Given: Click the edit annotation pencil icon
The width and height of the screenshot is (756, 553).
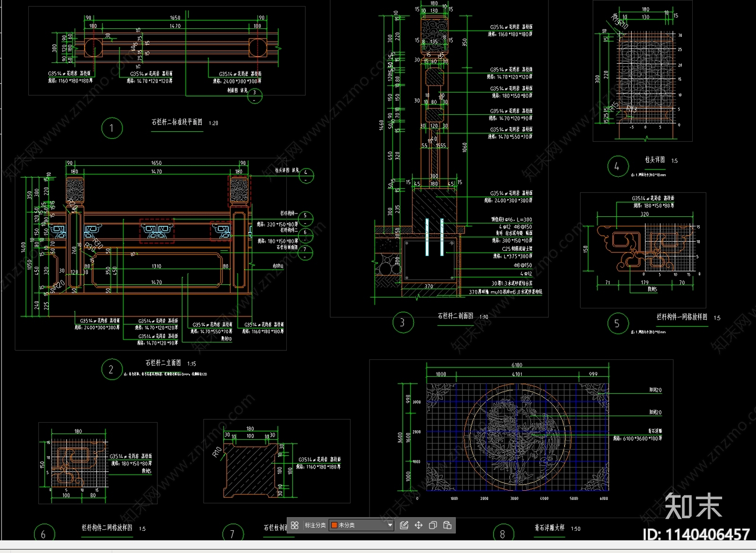Looking at the screenshot, I should [404, 525].
